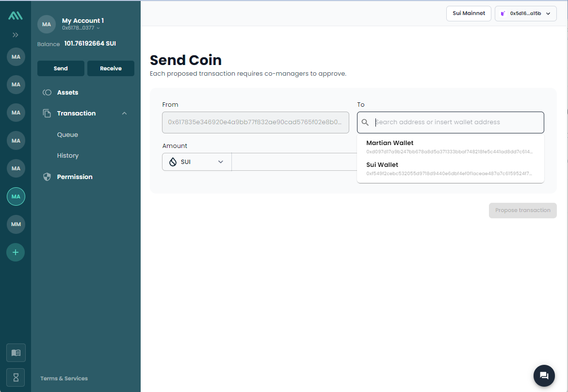This screenshot has height=392, width=568.
Task: Open the Permission page
Action: pos(74,177)
